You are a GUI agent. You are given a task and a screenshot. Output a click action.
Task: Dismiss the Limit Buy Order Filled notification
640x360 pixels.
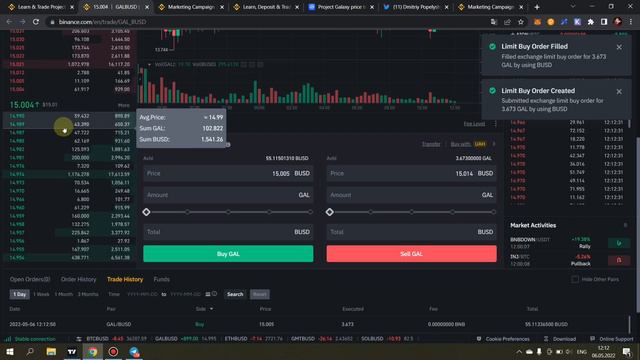pyautogui.click(x=619, y=47)
